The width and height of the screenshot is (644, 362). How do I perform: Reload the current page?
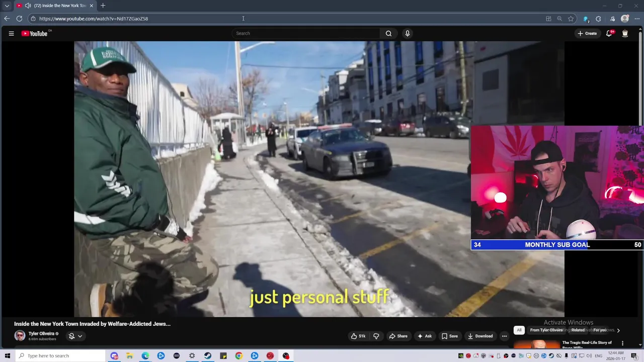(x=19, y=19)
